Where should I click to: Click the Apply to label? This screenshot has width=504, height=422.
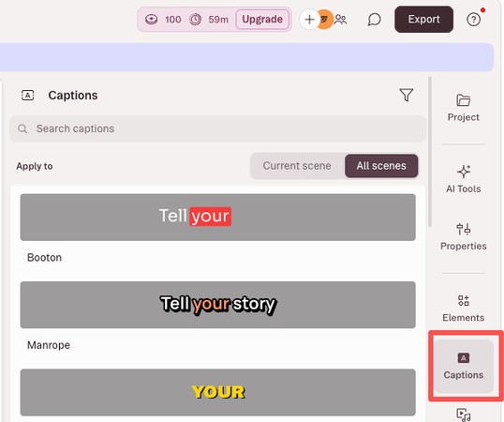click(x=35, y=166)
